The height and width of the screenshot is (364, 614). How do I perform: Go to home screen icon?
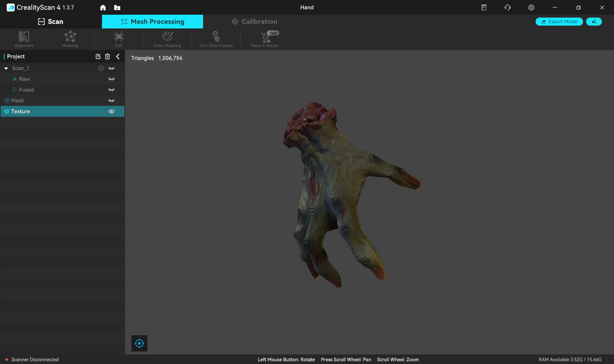point(103,8)
